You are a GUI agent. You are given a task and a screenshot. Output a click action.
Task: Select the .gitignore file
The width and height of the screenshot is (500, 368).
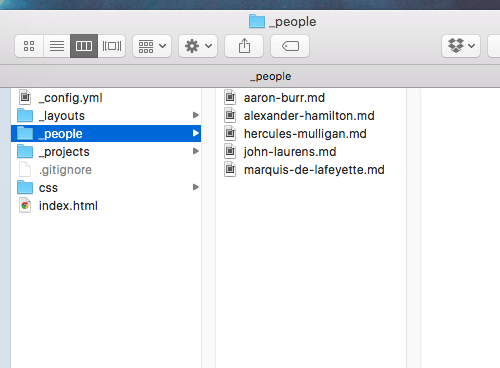coord(106,169)
